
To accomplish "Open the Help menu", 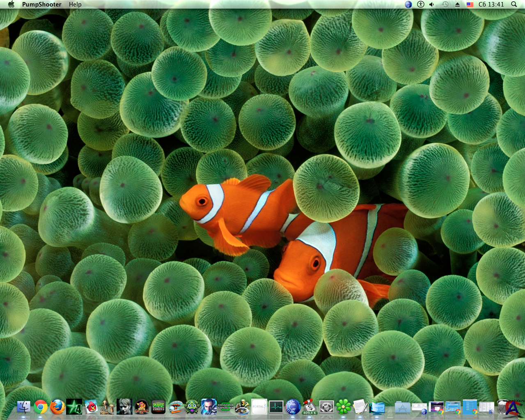I will pos(75,5).
